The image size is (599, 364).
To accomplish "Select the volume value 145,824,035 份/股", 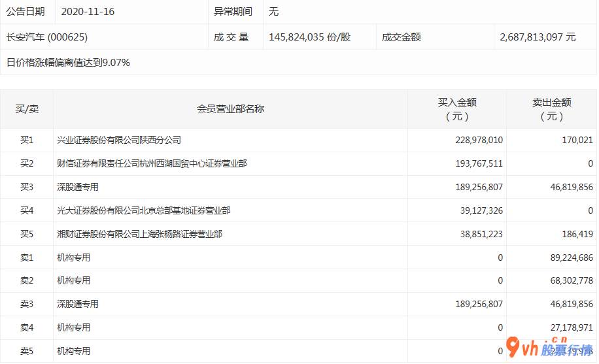I will point(309,37).
